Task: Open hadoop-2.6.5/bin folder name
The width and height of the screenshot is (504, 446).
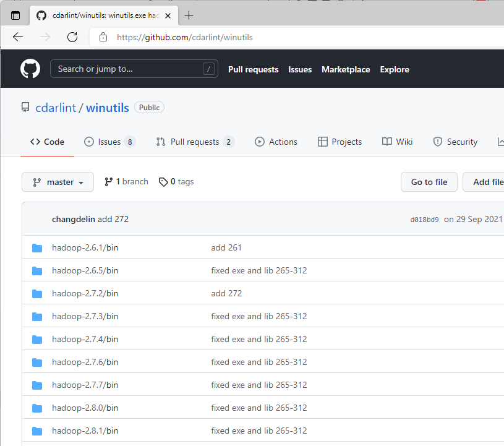Action: coord(85,271)
